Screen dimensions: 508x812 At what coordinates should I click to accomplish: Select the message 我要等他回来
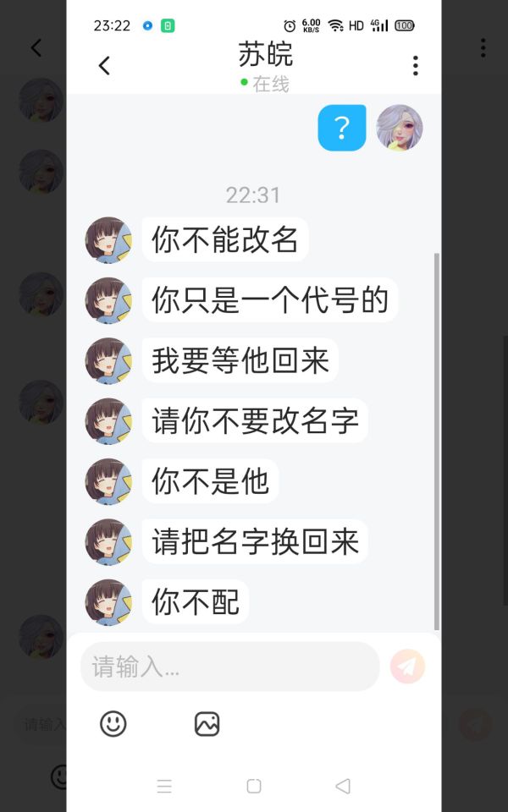click(x=240, y=360)
